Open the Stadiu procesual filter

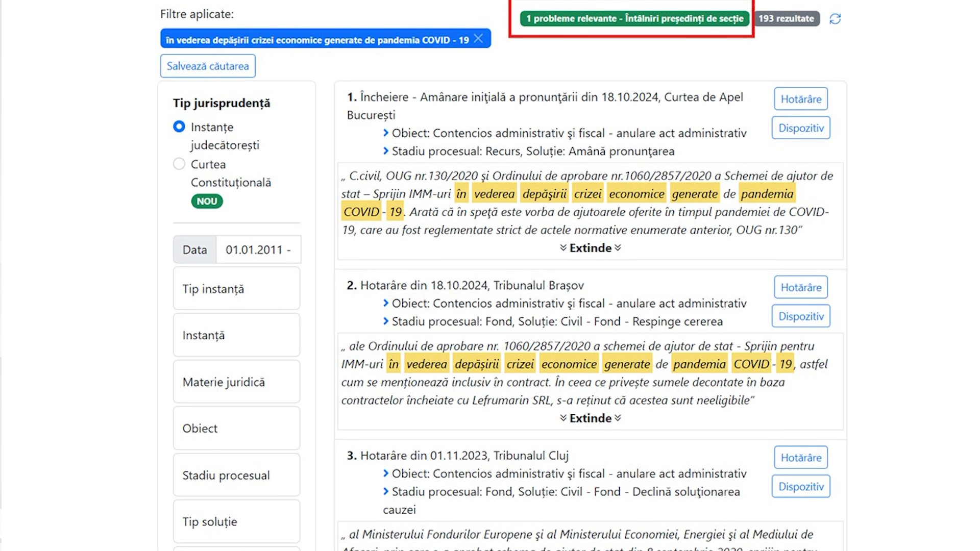(236, 475)
